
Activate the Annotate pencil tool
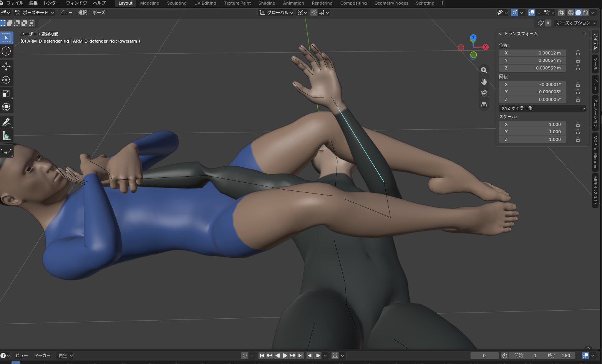click(x=6, y=122)
